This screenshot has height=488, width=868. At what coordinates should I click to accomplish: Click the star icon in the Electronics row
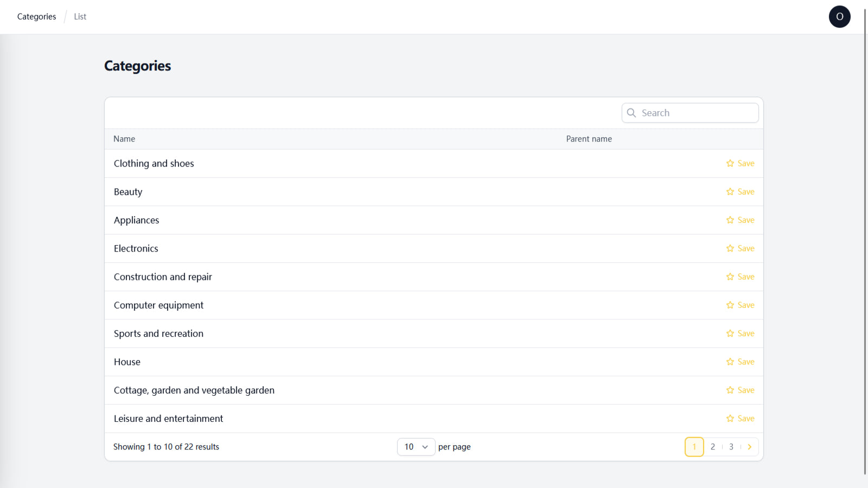pyautogui.click(x=730, y=248)
